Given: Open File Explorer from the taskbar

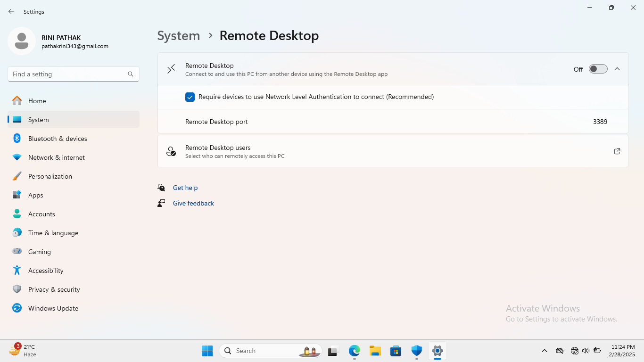Looking at the screenshot, I should click(x=375, y=351).
